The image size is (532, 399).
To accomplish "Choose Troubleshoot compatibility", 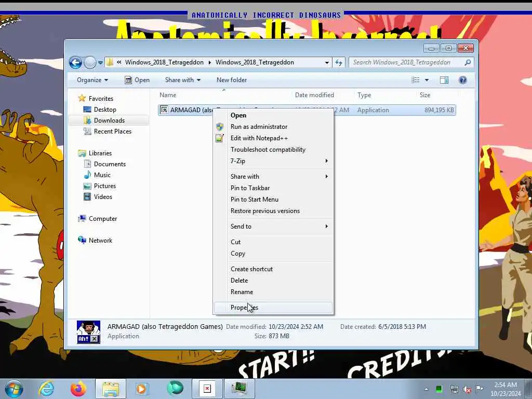I will (273, 150).
